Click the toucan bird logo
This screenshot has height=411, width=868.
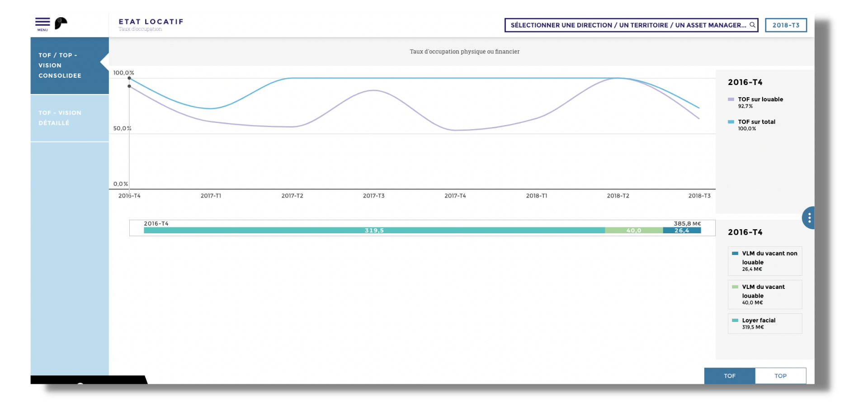pyautogui.click(x=61, y=23)
